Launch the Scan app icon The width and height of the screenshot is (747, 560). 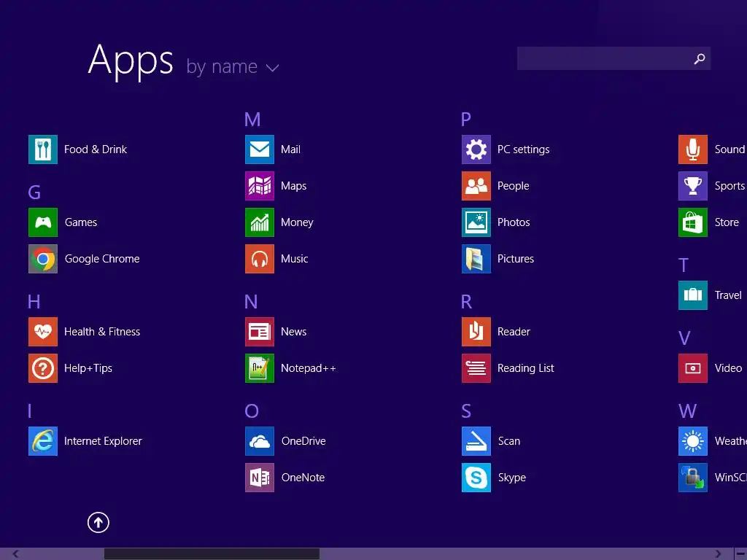click(x=476, y=441)
